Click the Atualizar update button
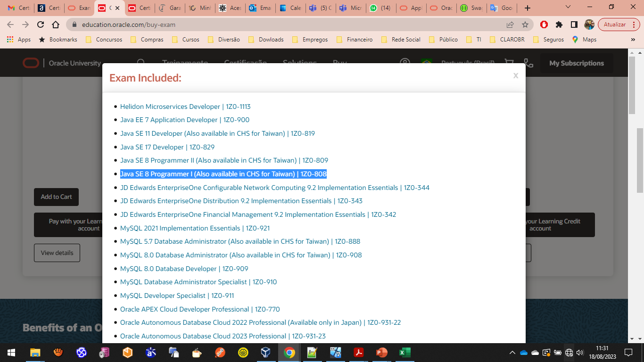The height and width of the screenshot is (362, 644). point(619,25)
